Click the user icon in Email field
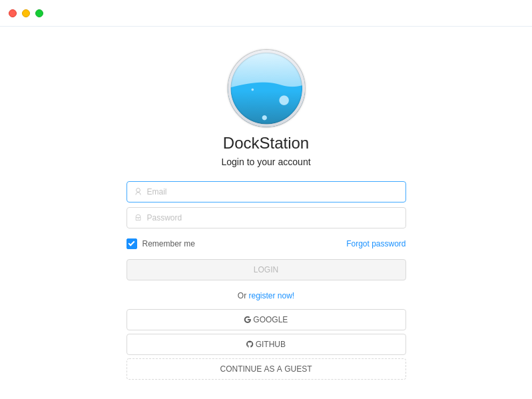Image resolution: width=532 pixels, height=399 pixels. coord(138,192)
